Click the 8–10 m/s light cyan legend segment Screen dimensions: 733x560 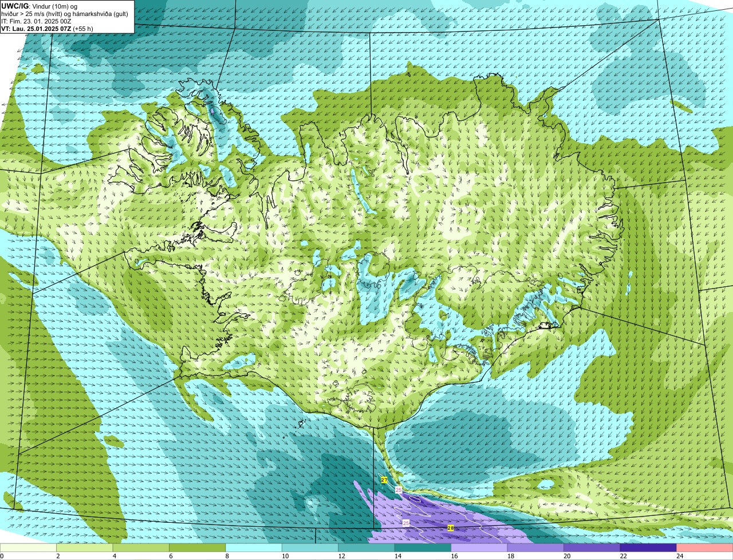coord(254,548)
